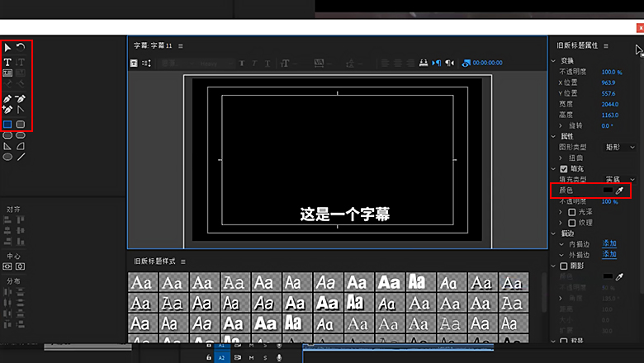Image resolution: width=644 pixels, height=363 pixels.
Task: Click the Vertical Center icon
Action: 20,266
